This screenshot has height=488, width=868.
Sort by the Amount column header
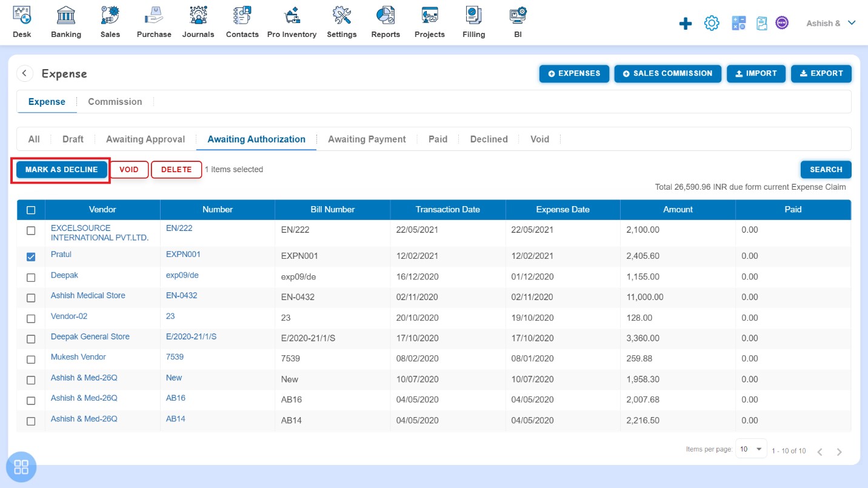[x=678, y=210]
